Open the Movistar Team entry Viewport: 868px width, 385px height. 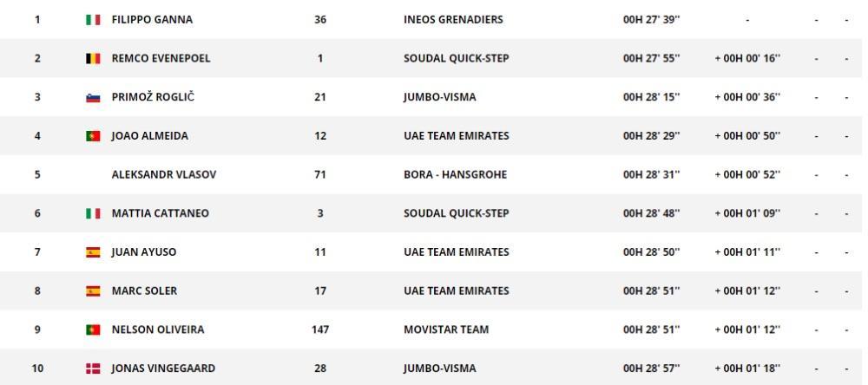point(446,330)
